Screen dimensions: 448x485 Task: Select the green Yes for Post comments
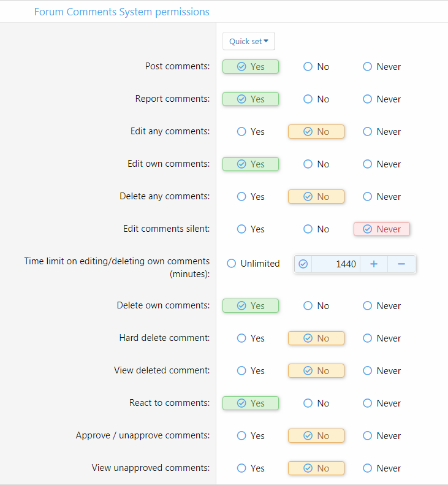[251, 67]
